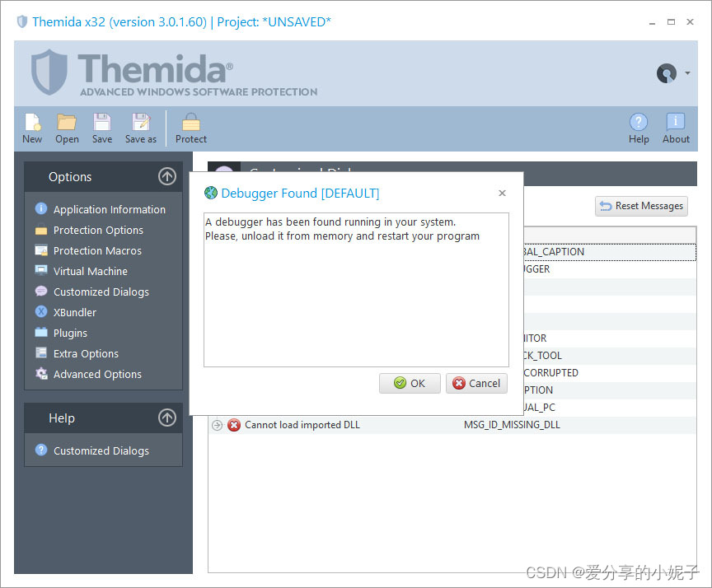Confirm the dialog with OK
This screenshot has width=712, height=588.
click(410, 384)
